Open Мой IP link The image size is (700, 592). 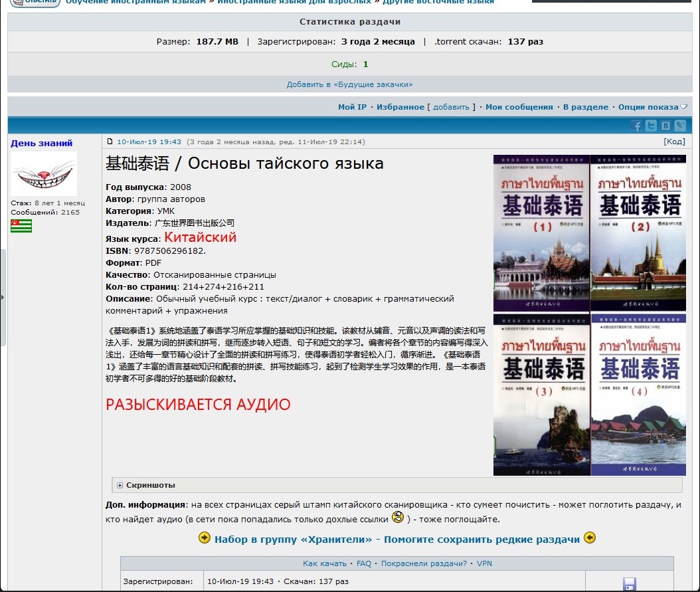point(352,107)
